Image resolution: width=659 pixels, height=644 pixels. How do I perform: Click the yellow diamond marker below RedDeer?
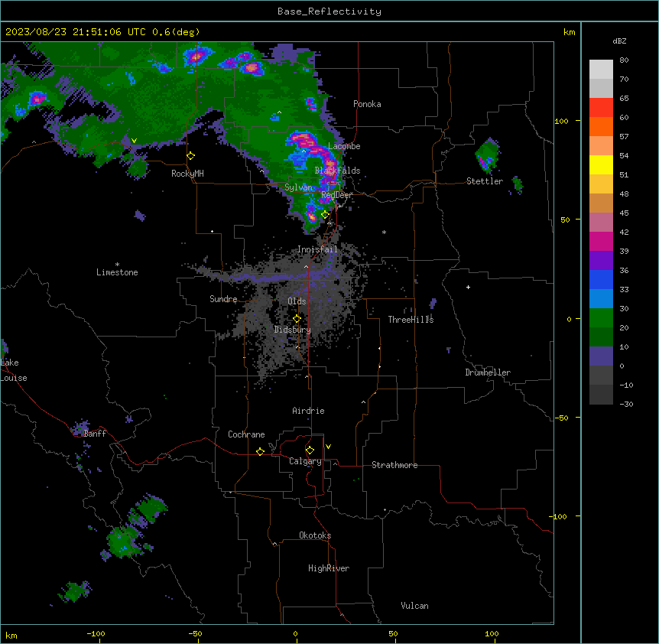[x=325, y=215]
